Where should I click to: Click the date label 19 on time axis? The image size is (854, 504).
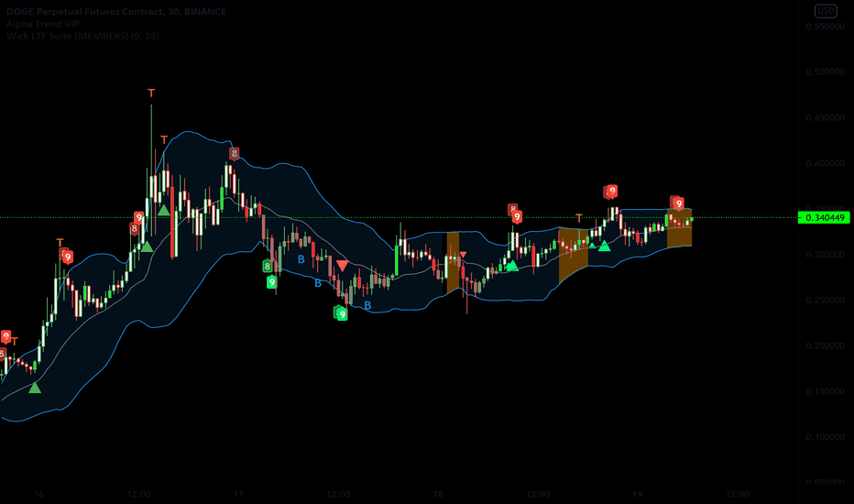pyautogui.click(x=638, y=495)
